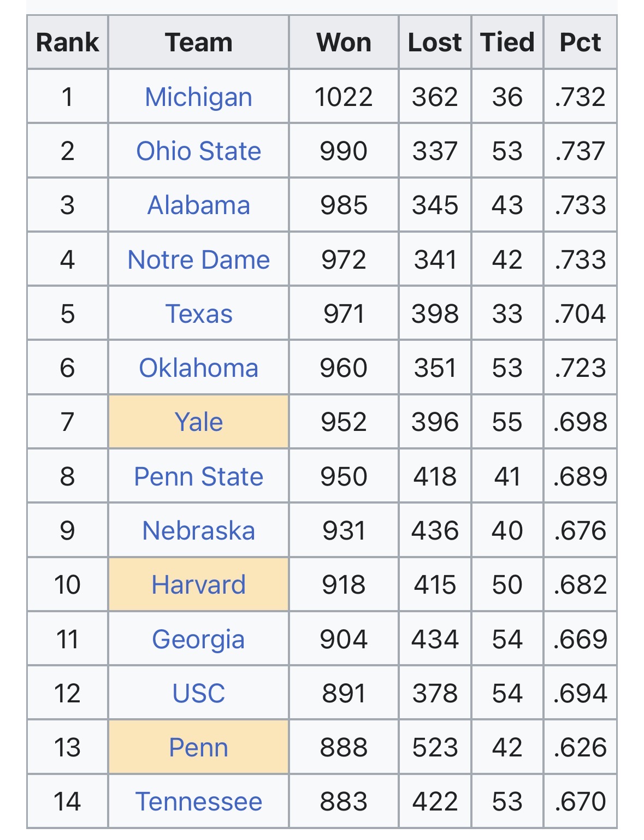Screen dimensions: 644x840
Task: Click the Alabama link
Action: coord(198,205)
